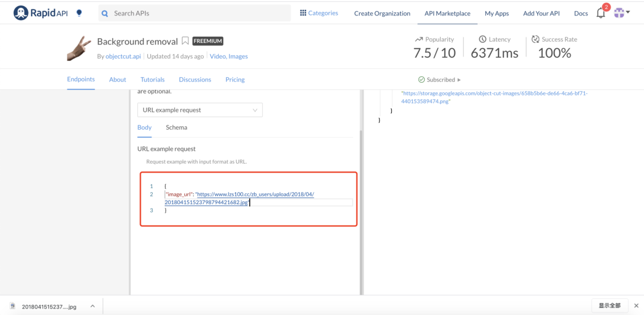The image size is (644, 315).
Task: Open My Apps page
Action: 497,14
